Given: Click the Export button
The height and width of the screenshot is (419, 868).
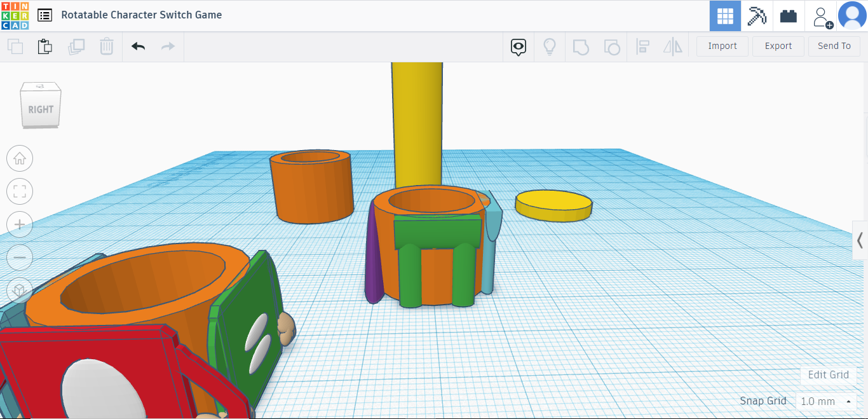Looking at the screenshot, I should pos(778,46).
